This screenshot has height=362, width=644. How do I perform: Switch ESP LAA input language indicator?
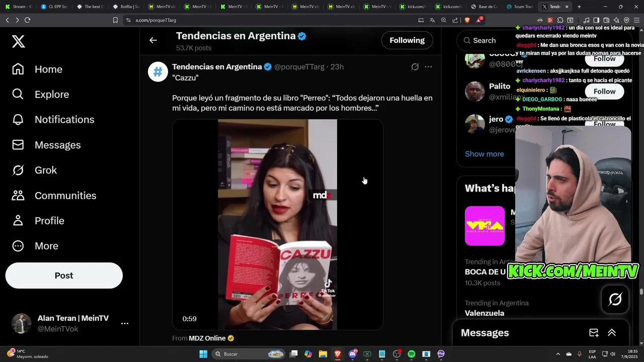tap(593, 354)
